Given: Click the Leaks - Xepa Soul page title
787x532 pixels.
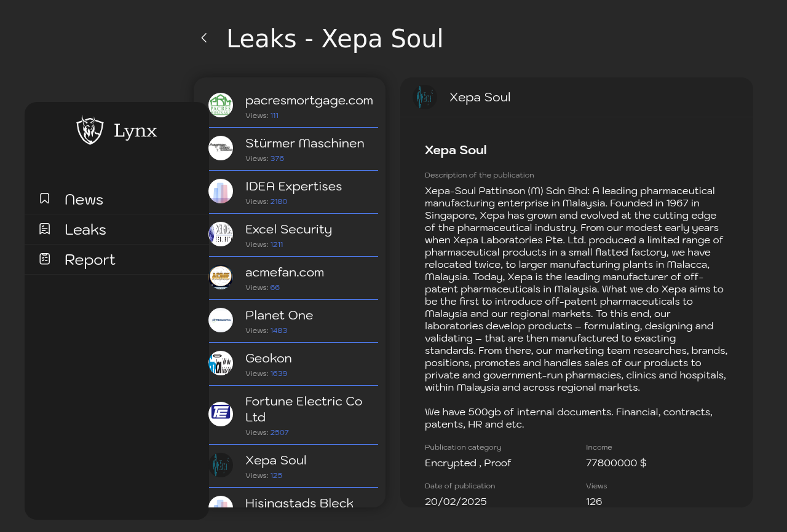Looking at the screenshot, I should (x=335, y=39).
